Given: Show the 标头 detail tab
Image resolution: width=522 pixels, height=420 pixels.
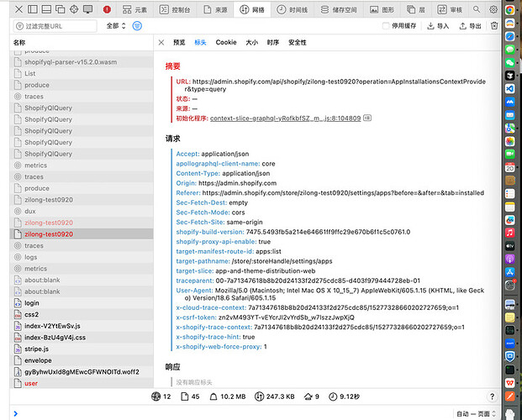Looking at the screenshot, I should click(200, 42).
